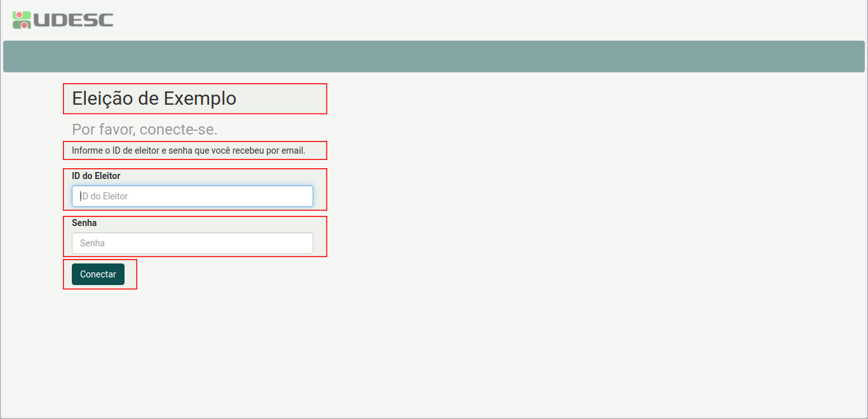This screenshot has width=868, height=419.
Task: Click the bold 'Senha' label
Action: click(x=85, y=223)
